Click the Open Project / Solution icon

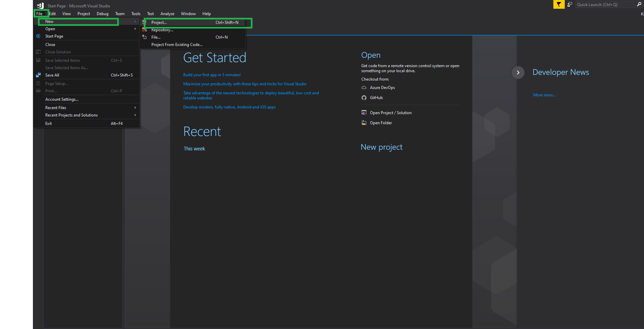(364, 112)
